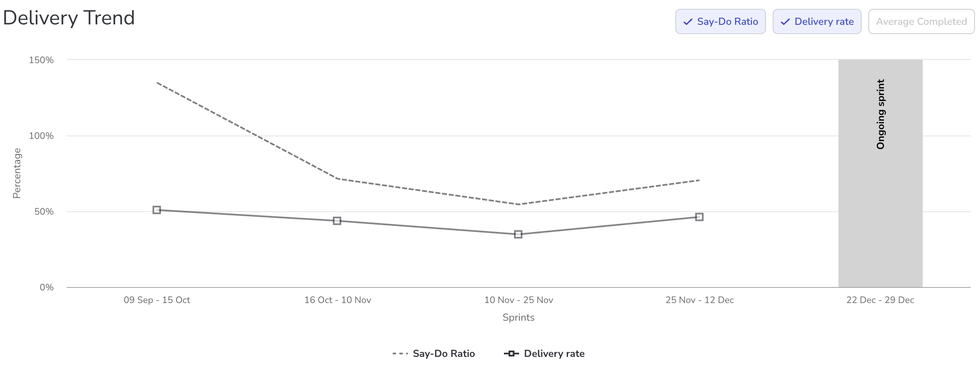Screen dimensions: 980x367
Task: Hide Delivery rate via its legend label
Action: coord(554,354)
